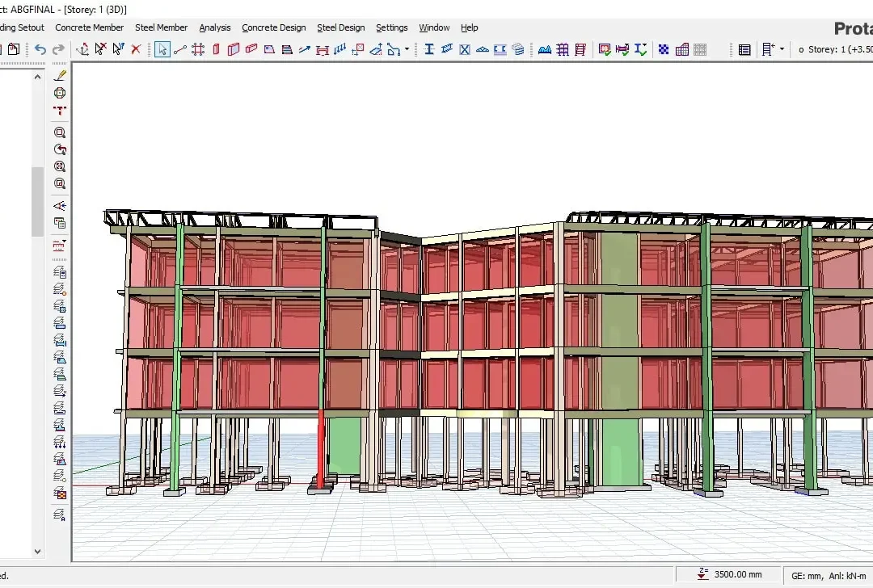Click the 3500.00 mm elevation field
873x588 pixels.
(x=729, y=574)
